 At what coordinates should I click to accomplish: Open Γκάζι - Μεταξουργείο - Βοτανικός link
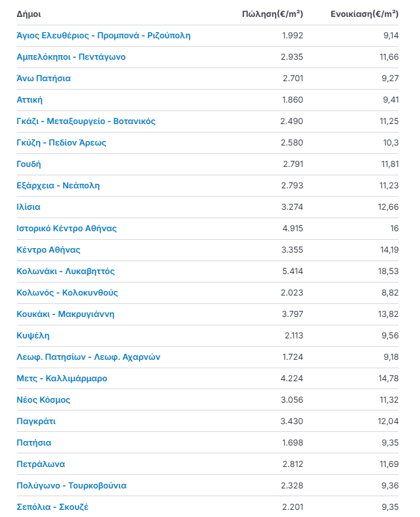tap(86, 121)
